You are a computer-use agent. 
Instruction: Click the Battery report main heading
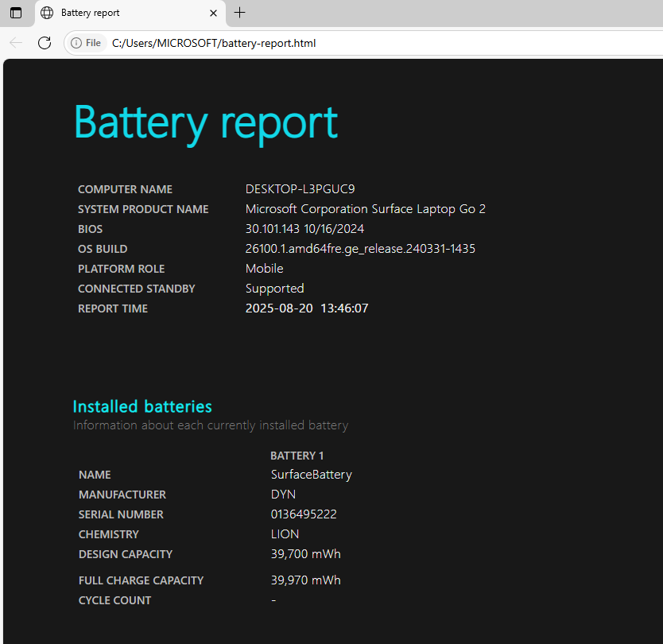(x=206, y=122)
